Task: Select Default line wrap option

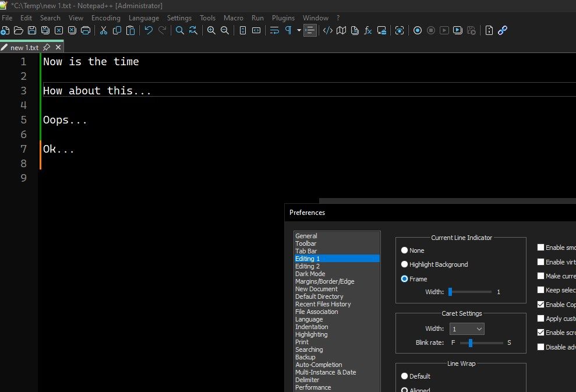Action: (x=404, y=376)
